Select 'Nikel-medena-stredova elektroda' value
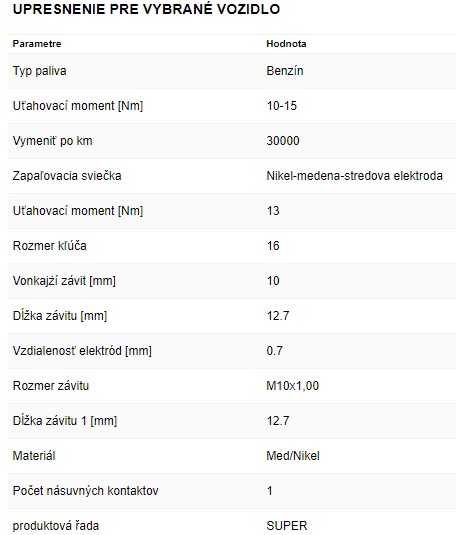 coord(354,176)
